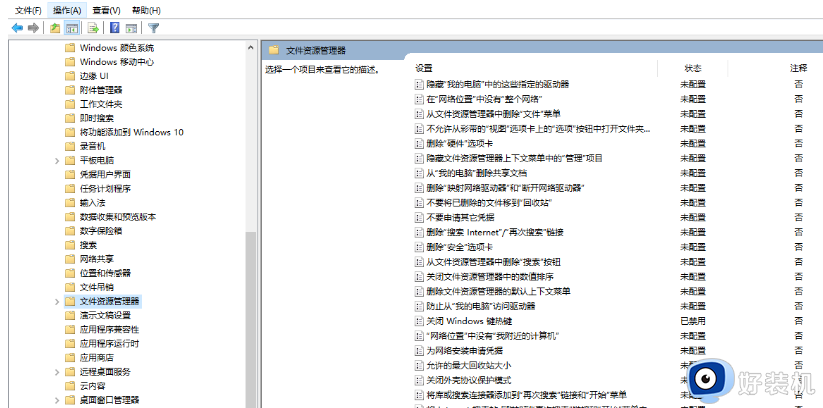Select 删除文件资源管理器的默认上下文菜单 policy
This screenshot has height=408, width=823.
[493, 291]
